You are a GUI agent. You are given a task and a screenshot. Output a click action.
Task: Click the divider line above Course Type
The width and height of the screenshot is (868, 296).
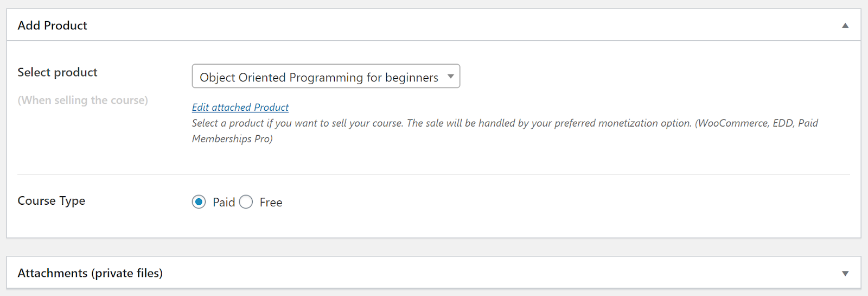tap(433, 174)
